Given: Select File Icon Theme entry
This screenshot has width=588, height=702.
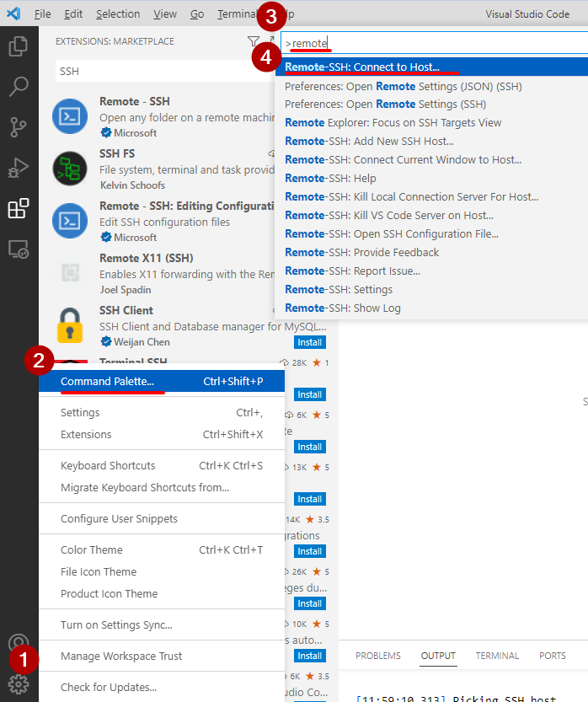Looking at the screenshot, I should point(162,571).
